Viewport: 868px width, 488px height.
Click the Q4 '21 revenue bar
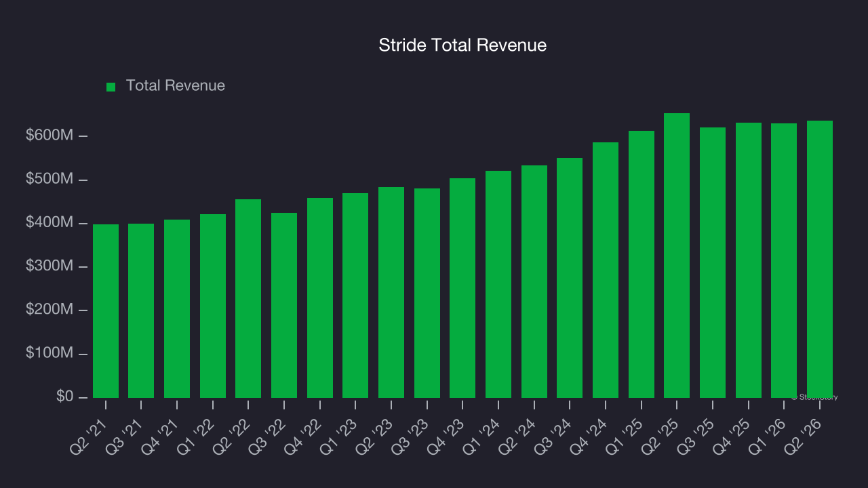(x=177, y=308)
